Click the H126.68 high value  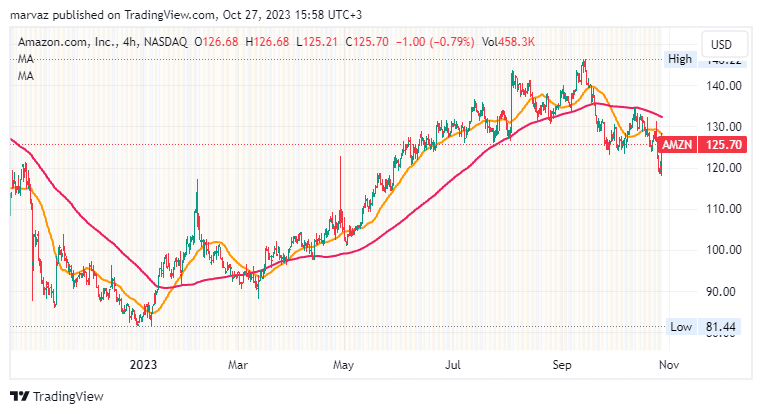(x=267, y=42)
